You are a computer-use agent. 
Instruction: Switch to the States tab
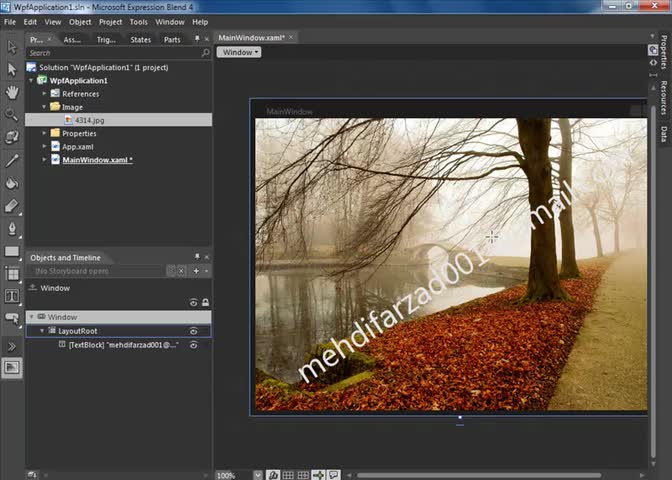click(x=141, y=40)
